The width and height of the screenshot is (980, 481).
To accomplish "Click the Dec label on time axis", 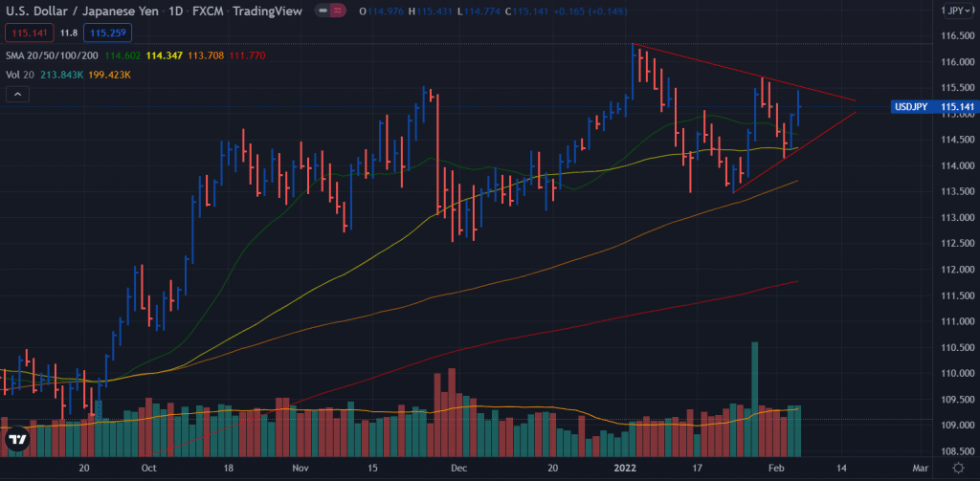I will [x=459, y=468].
